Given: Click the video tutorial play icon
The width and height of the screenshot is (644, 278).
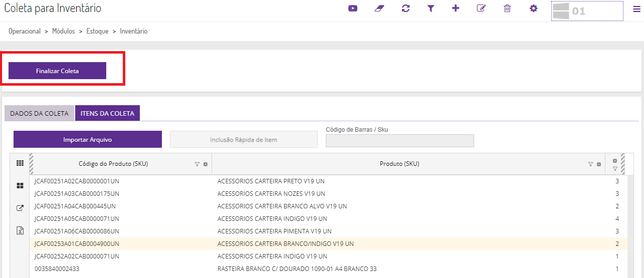Looking at the screenshot, I should [x=353, y=9].
